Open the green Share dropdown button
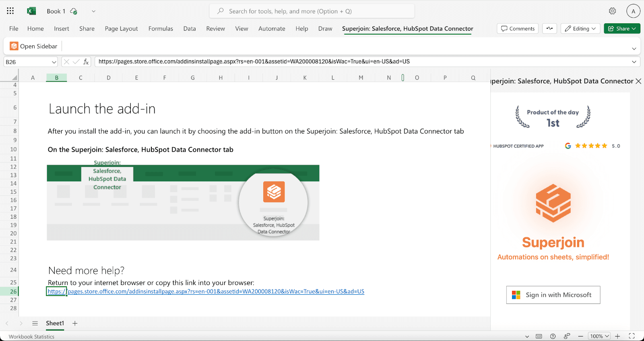644x341 pixels. pyautogui.click(x=622, y=29)
